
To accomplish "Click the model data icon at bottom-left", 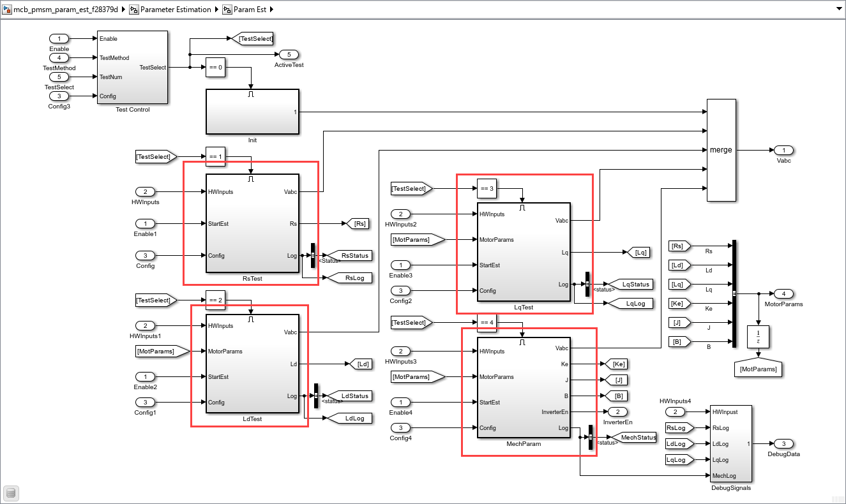I will coord(11,493).
